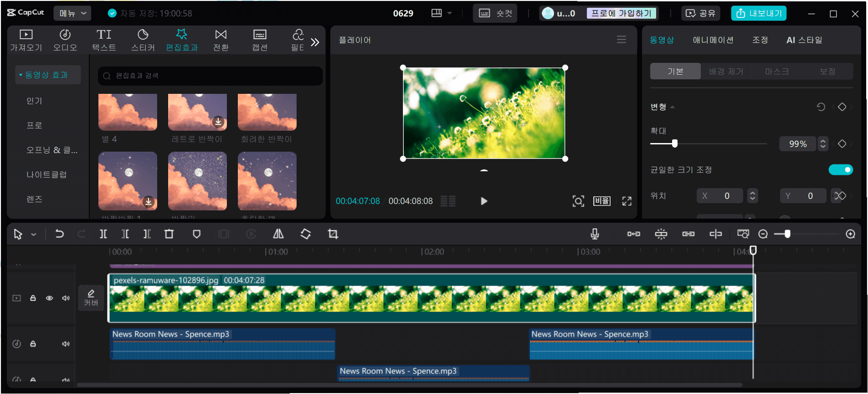Switch to 애니메이션 tab
The width and height of the screenshot is (868, 394).
pyautogui.click(x=713, y=40)
